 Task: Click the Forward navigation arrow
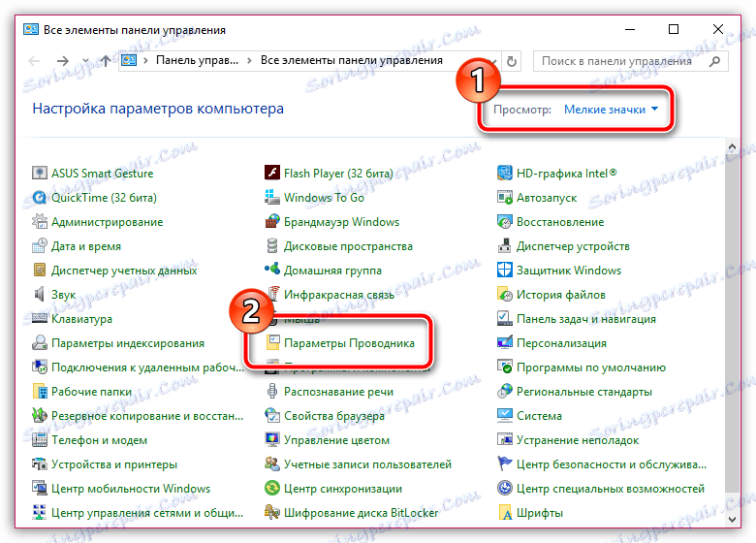coord(63,61)
